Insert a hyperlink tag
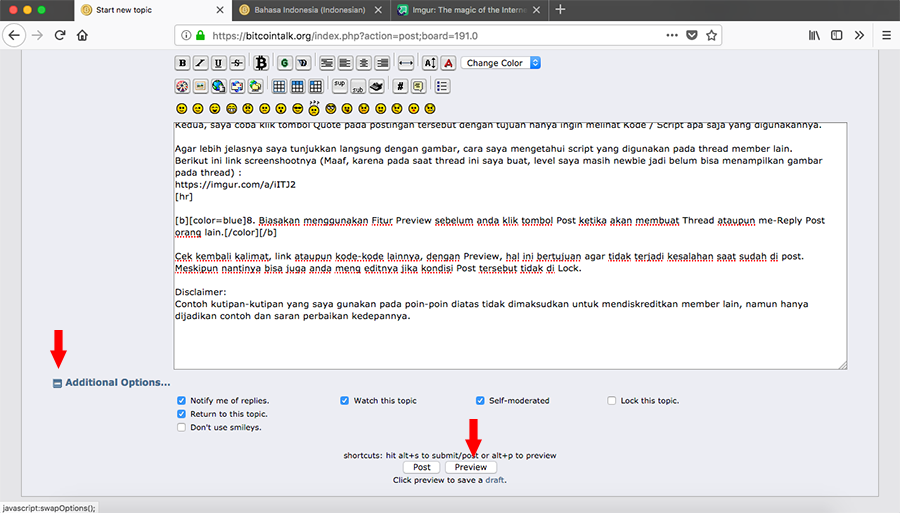The image size is (900, 513). point(219,87)
